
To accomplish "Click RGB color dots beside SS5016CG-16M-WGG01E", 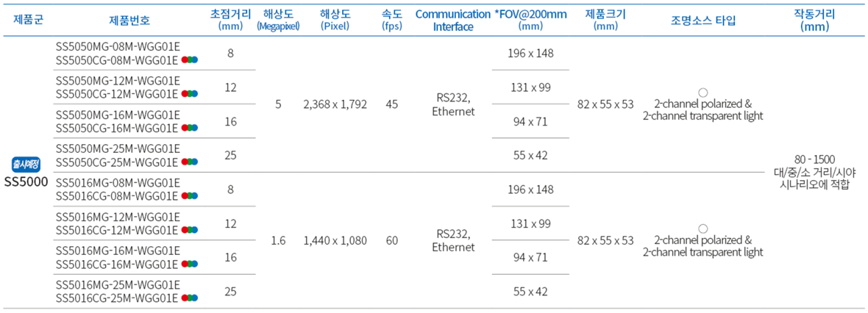I will point(190,264).
